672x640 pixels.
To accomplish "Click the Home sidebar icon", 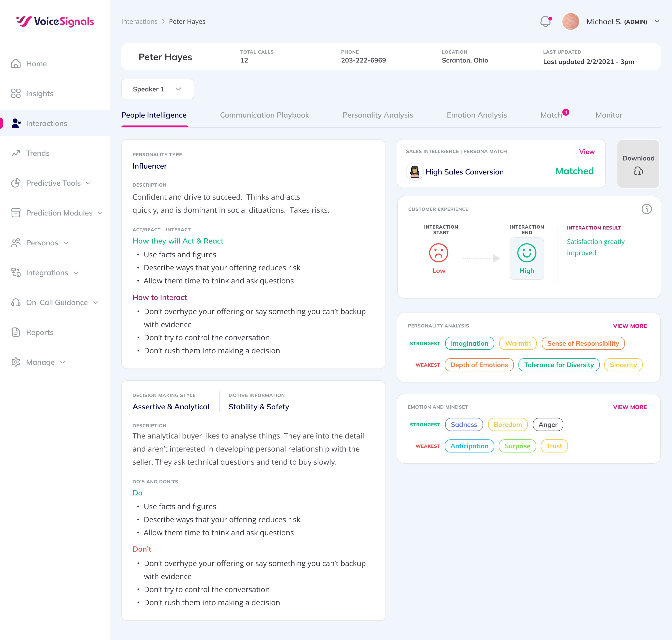I will [x=16, y=64].
